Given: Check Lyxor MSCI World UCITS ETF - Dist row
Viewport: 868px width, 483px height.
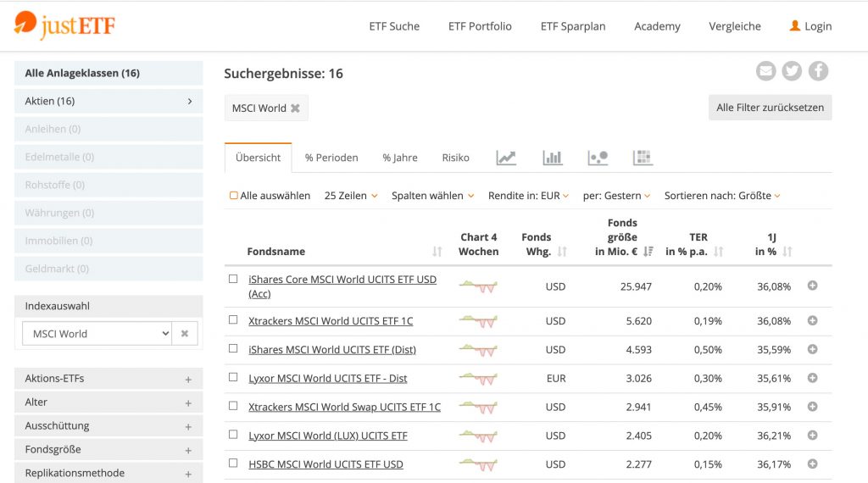Looking at the screenshot, I should (233, 377).
